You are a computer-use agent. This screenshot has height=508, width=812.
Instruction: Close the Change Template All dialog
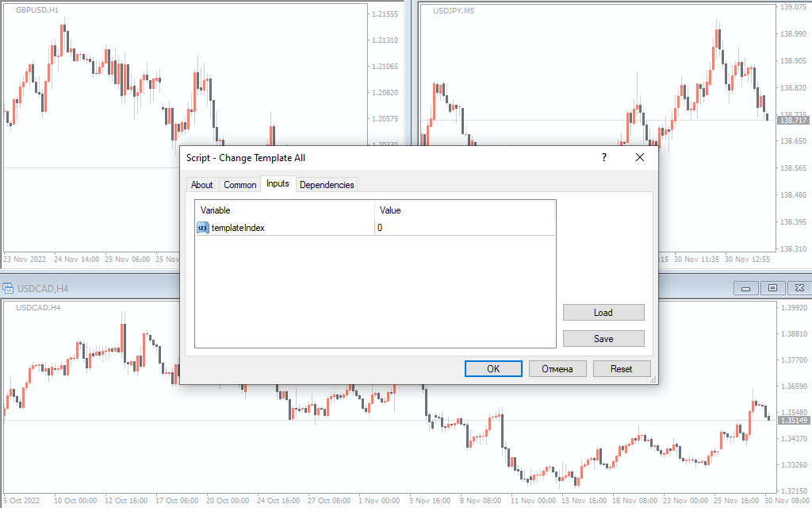pyautogui.click(x=640, y=158)
